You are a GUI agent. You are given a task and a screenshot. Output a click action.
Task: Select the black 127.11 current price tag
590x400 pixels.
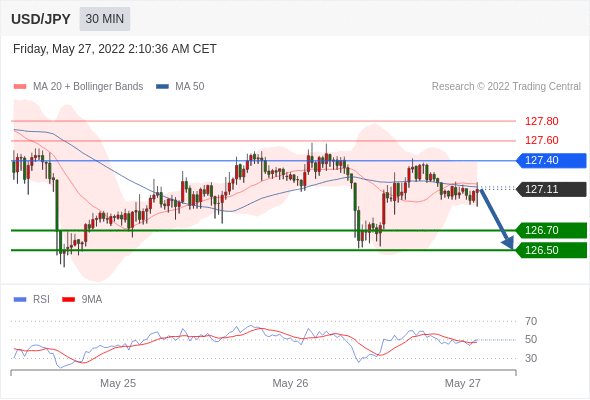coord(551,189)
